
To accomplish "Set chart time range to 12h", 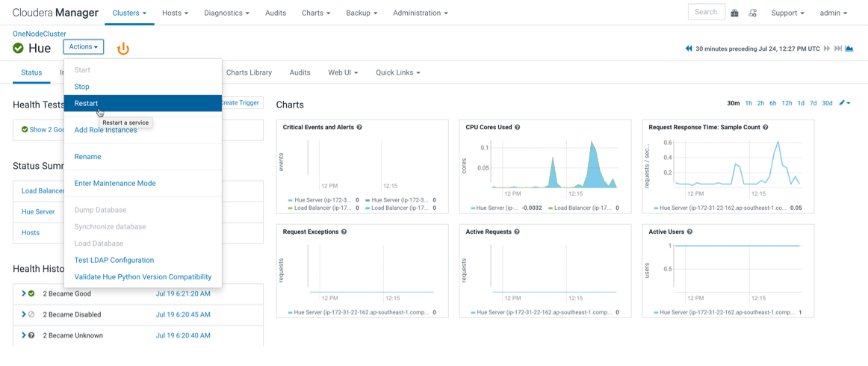I will pyautogui.click(x=787, y=103).
